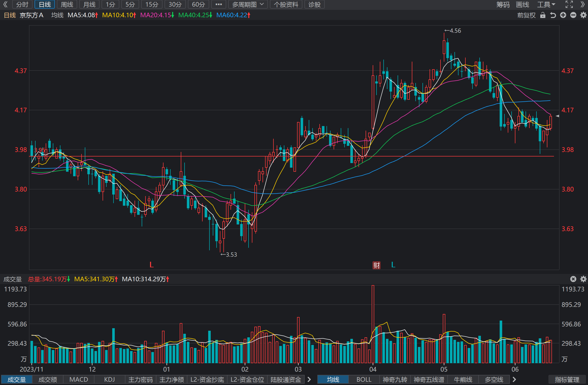
Task: Click the undo/reset chart icon
Action: (x=553, y=15)
